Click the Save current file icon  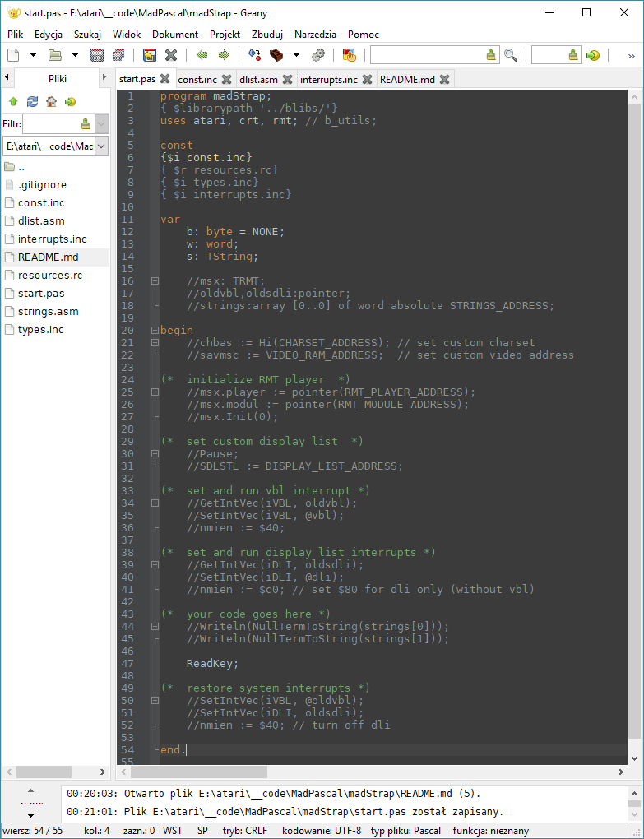tap(97, 55)
